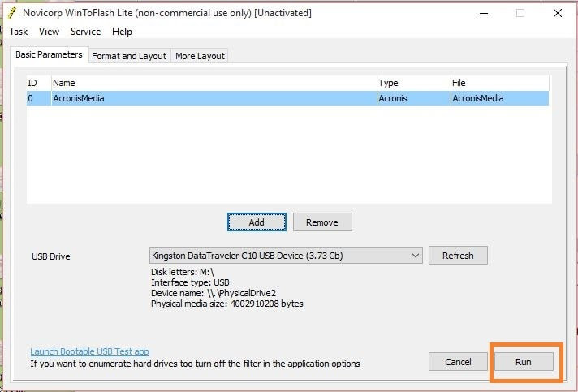
Task: Click the Disk letters M:\ text
Action: point(183,272)
